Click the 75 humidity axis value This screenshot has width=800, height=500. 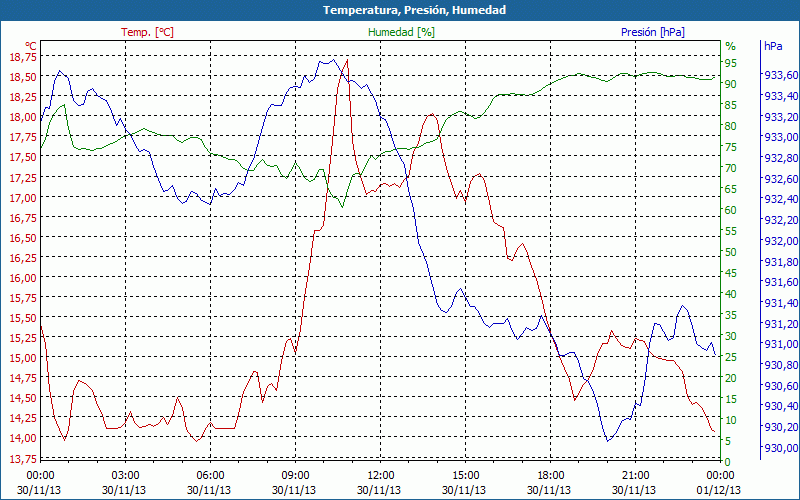[731, 147]
